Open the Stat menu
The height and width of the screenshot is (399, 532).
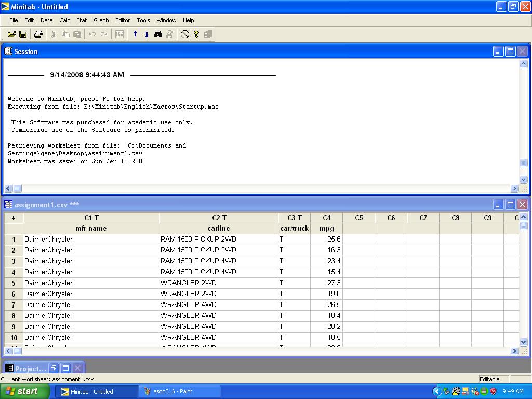pos(82,20)
